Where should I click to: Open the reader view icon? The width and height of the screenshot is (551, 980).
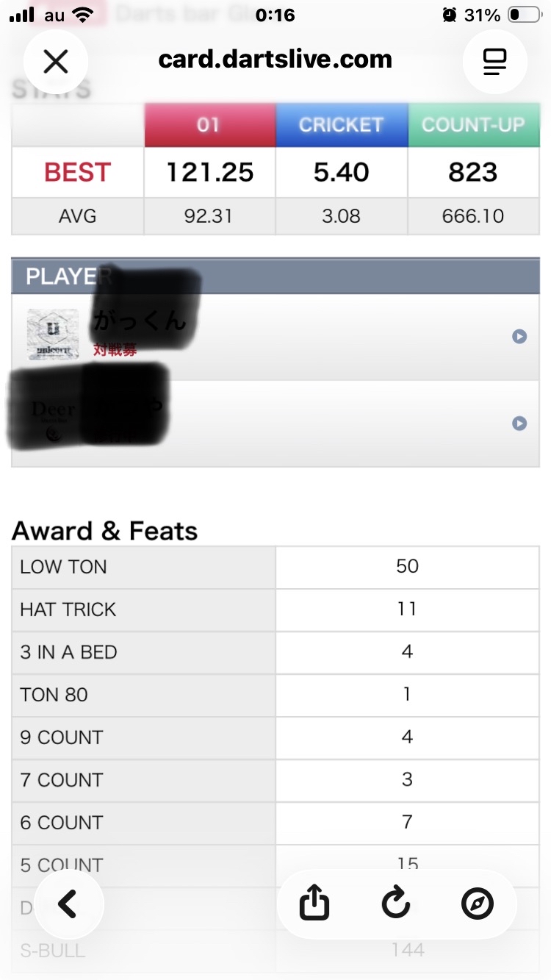point(494,62)
